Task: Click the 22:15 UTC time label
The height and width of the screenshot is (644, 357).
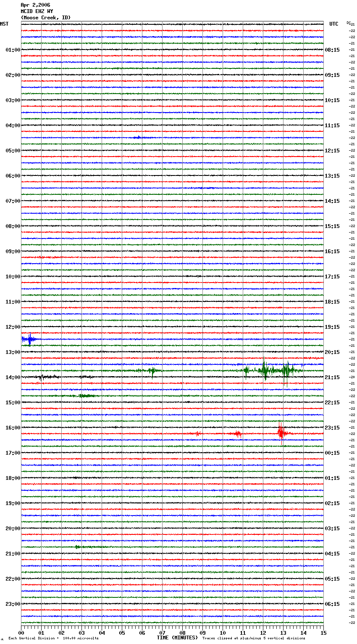Action: coord(332,403)
